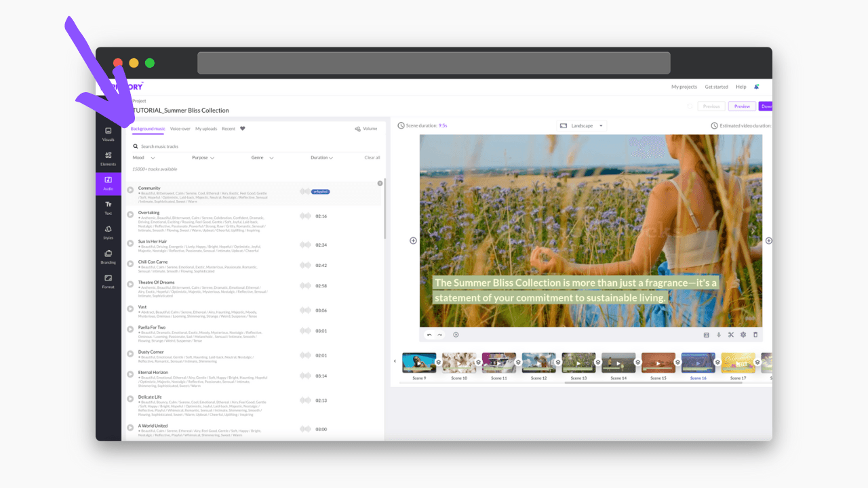
Task: Open the Volume control for background music
Action: pyautogui.click(x=366, y=128)
